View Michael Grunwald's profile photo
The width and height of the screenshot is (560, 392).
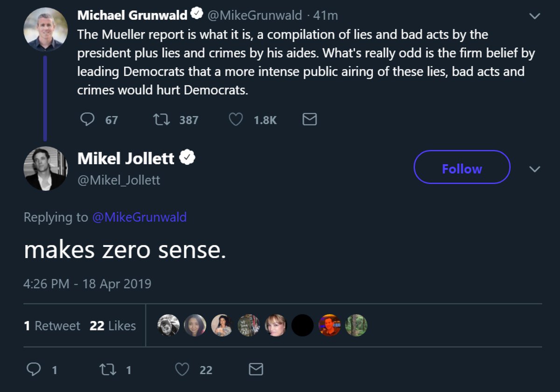[x=46, y=29]
